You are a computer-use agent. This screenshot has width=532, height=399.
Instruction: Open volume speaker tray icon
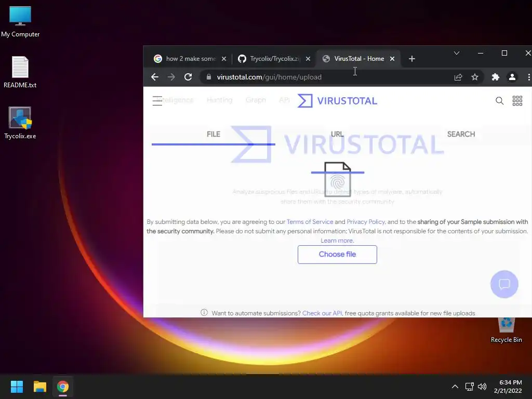pyautogui.click(x=482, y=387)
